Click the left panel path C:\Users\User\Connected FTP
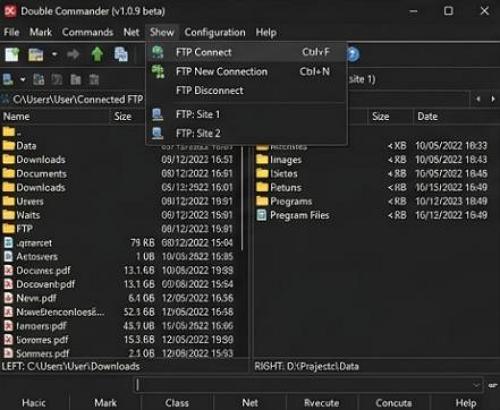 tap(78, 99)
